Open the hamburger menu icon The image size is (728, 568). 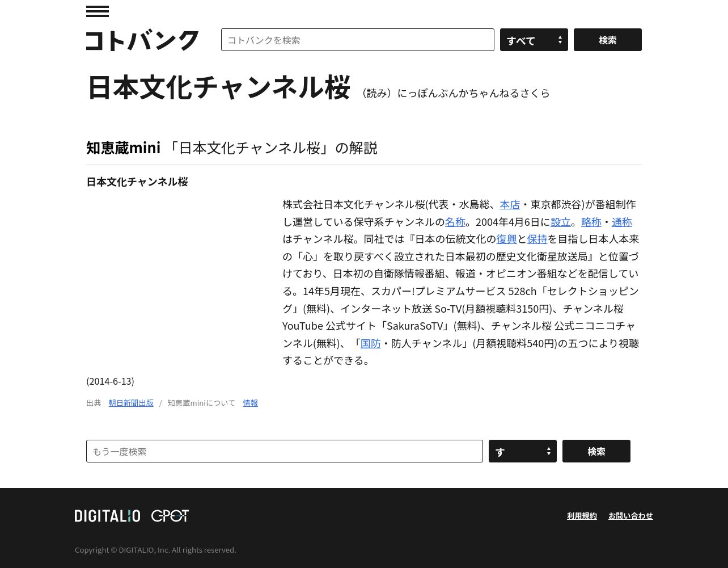click(x=98, y=11)
